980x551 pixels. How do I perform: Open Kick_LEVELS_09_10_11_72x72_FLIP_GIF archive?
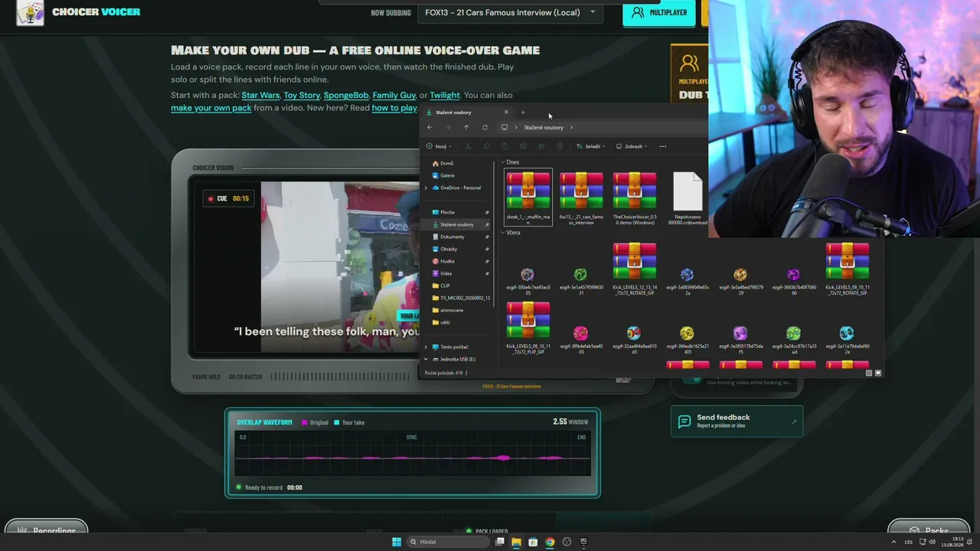[x=528, y=328]
